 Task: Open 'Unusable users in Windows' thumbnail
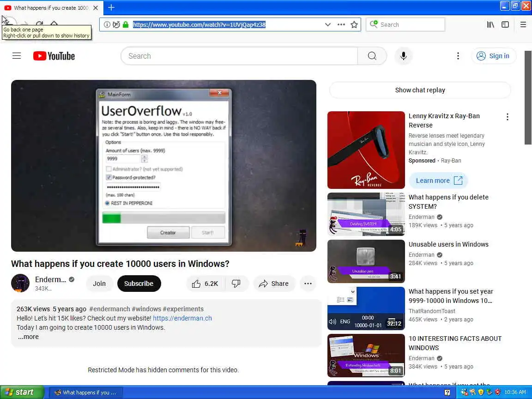366,261
